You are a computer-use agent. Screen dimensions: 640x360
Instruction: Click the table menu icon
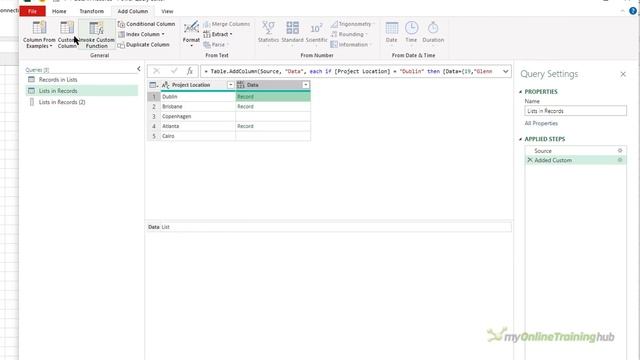point(153,85)
